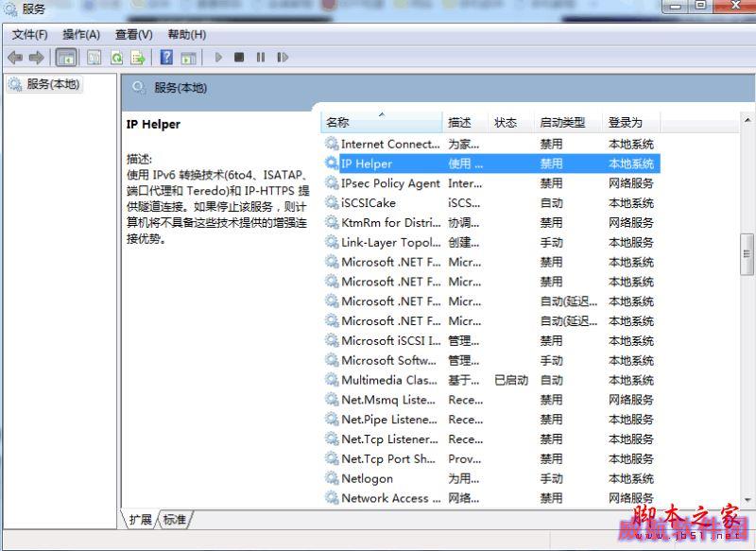Click the Export list toolbar icon
Image resolution: width=756 pixels, height=551 pixels.
138,58
